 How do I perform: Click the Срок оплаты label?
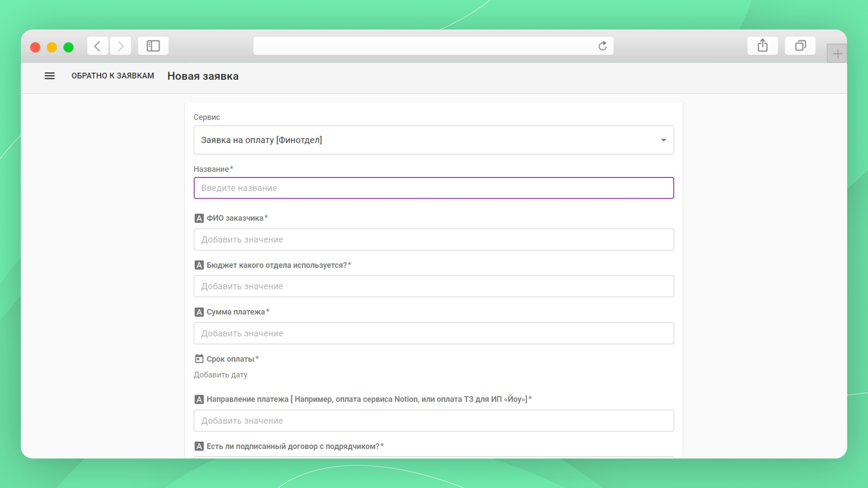coord(233,359)
